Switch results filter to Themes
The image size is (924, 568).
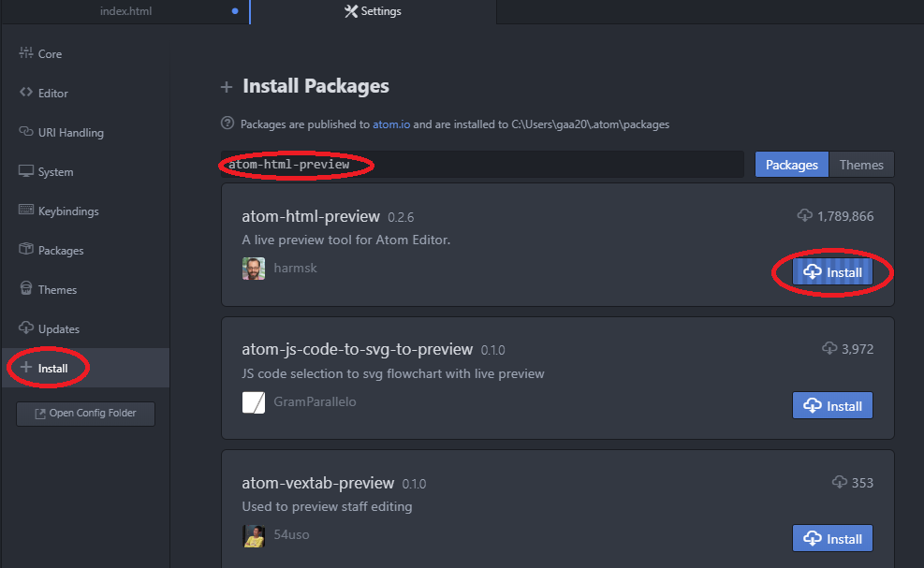(860, 164)
